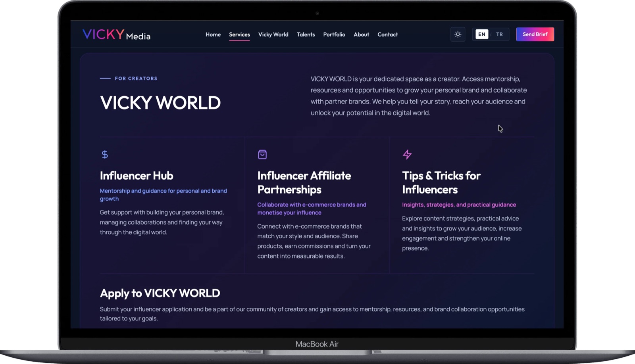Click the Influencer Hub heading

pos(137,176)
